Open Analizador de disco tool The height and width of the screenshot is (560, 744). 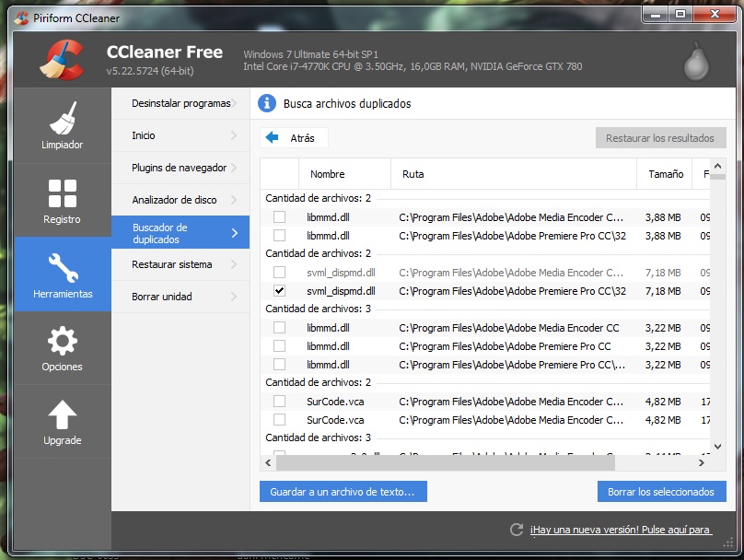180,200
